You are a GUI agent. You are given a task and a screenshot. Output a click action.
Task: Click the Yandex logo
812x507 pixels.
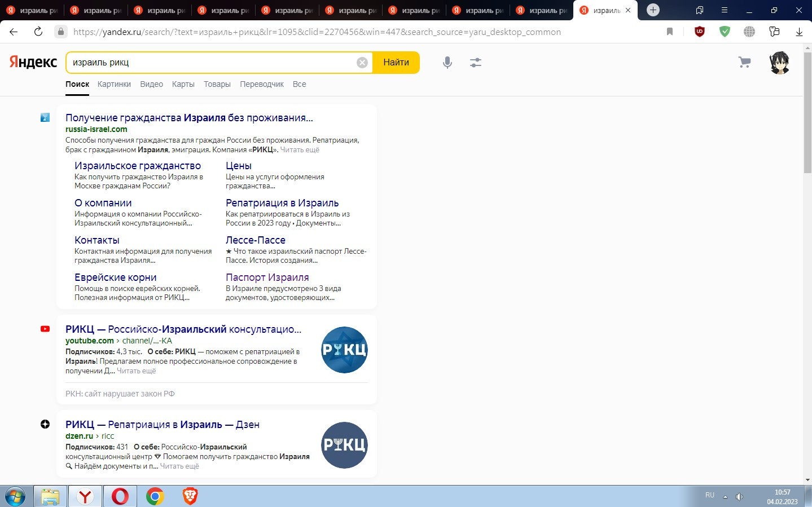(33, 62)
